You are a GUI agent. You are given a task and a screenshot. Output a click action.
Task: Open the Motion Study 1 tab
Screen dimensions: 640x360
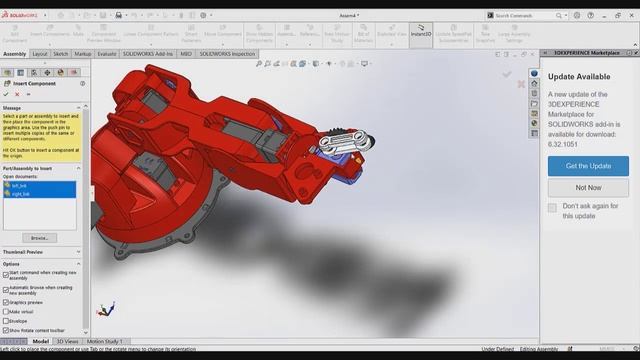click(104, 341)
